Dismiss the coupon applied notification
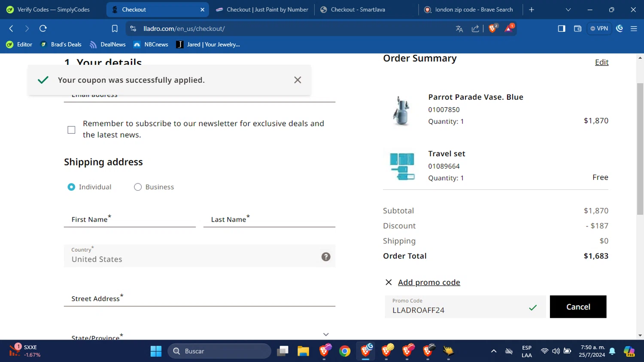This screenshot has height=362, width=644. [298, 80]
